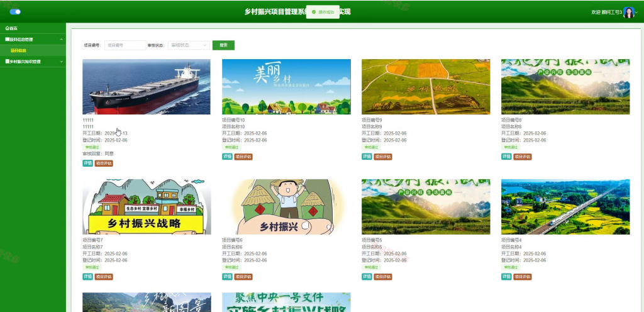Click 项目评估 for 项目编号4
Image resolution: width=644 pixels, height=312 pixels.
point(523,277)
